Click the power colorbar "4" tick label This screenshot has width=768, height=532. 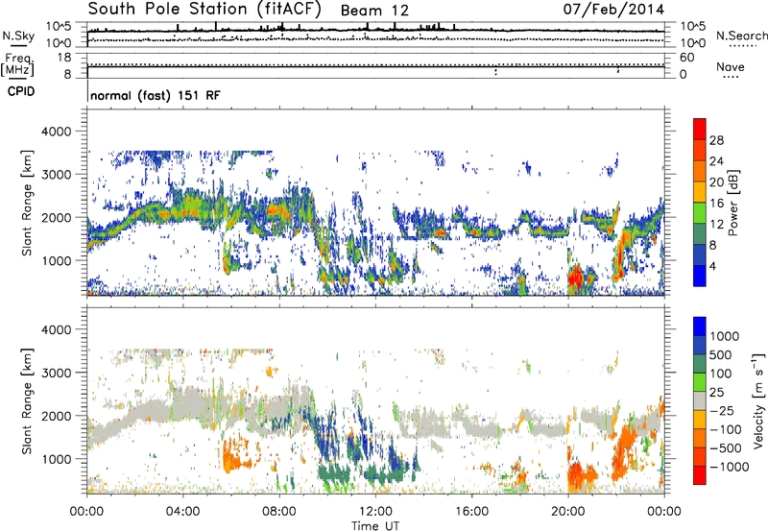[713, 267]
